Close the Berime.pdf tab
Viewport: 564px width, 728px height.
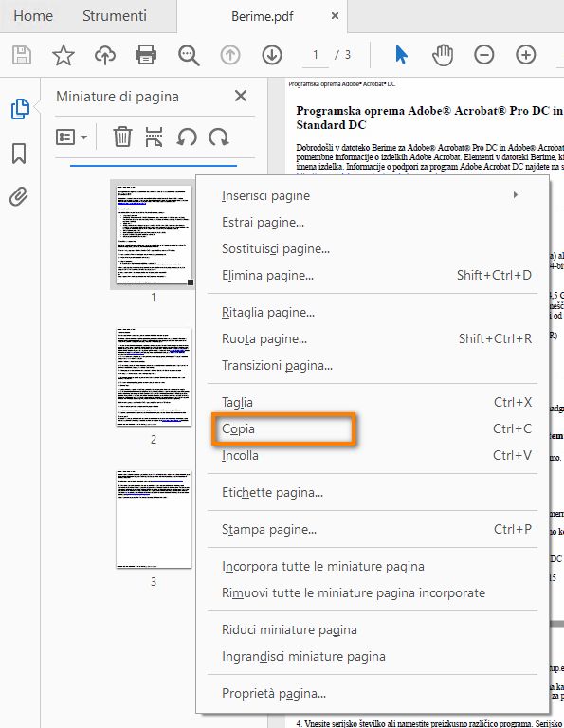point(335,16)
